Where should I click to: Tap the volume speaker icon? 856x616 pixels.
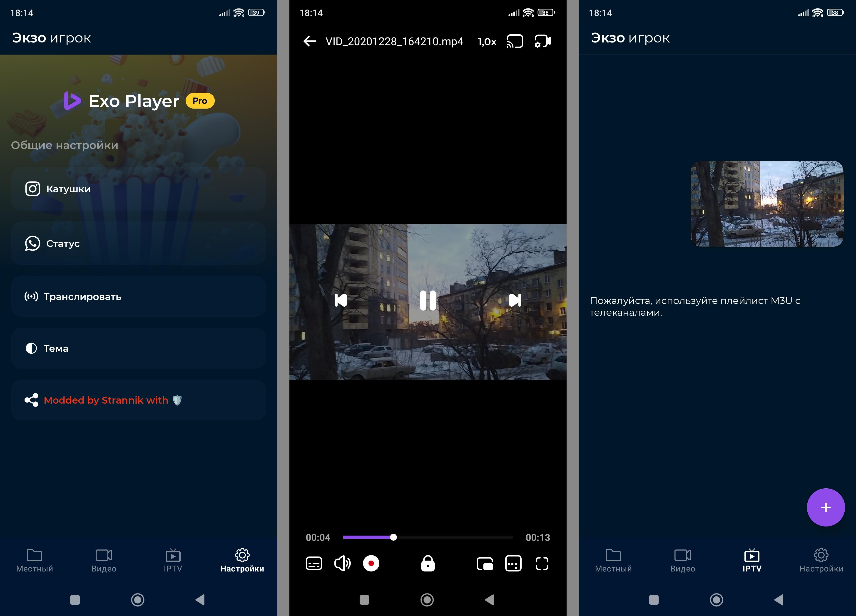pos(342,564)
